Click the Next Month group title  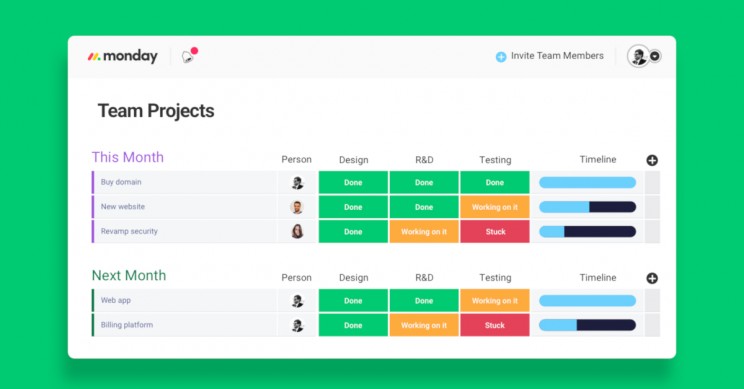[x=129, y=275]
